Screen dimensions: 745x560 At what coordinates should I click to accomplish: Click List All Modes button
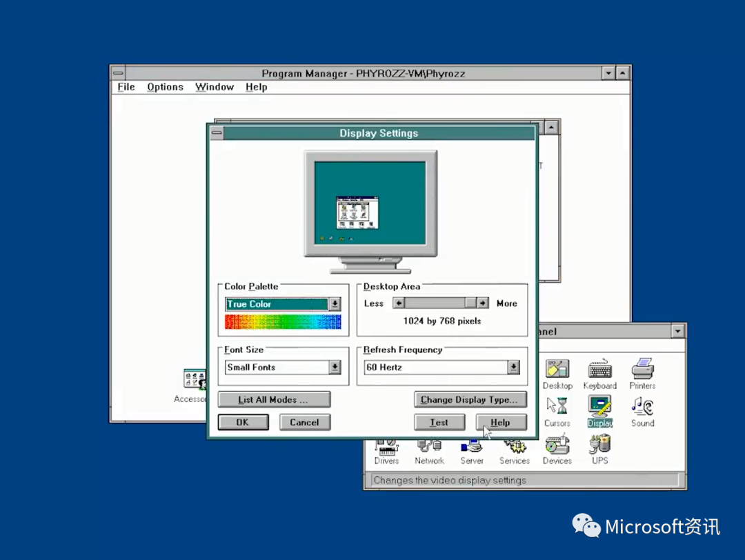(274, 399)
